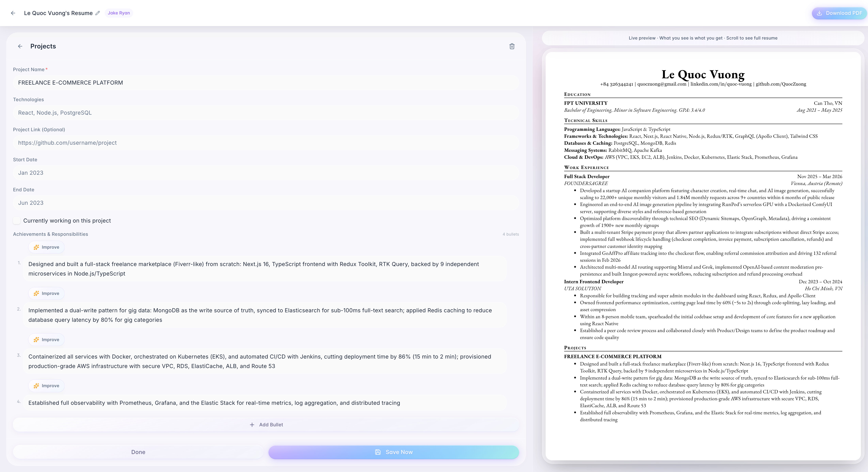
Task: Edit the bullet about dual-write pattern
Action: click(265, 315)
